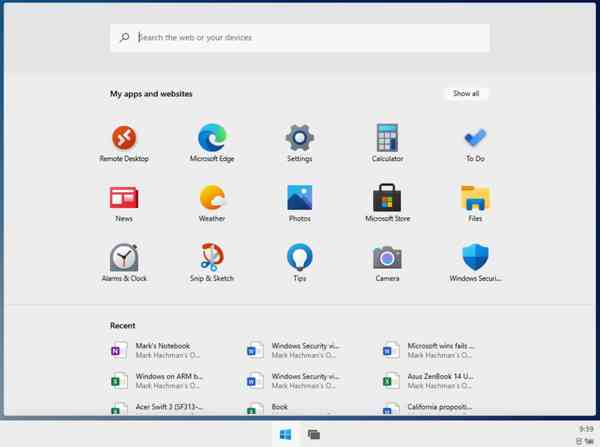Open recent document California proposition

[429, 408]
